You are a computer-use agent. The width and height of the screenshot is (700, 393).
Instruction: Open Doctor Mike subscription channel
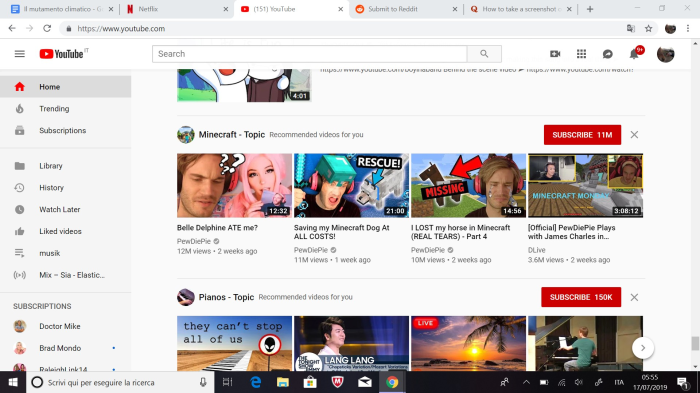click(x=66, y=326)
